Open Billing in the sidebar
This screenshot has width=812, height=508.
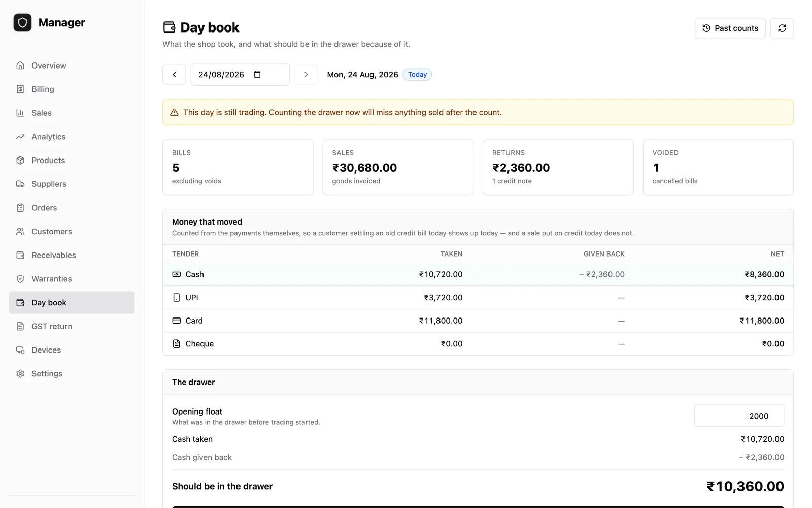point(72,89)
